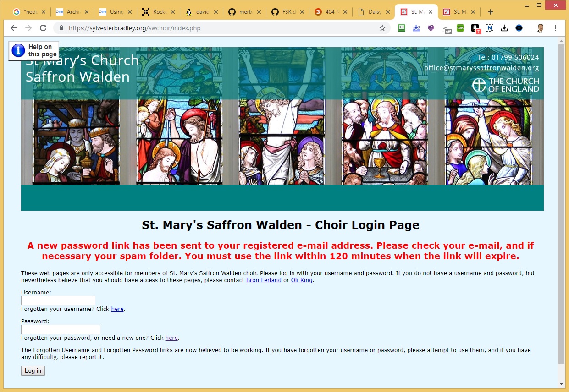The width and height of the screenshot is (569, 392).
Task: Click the 'Password:' label
Action: (35, 321)
